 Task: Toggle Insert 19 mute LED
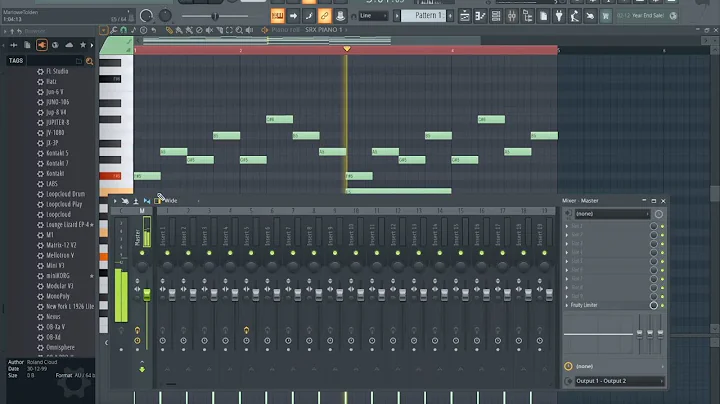tap(545, 253)
